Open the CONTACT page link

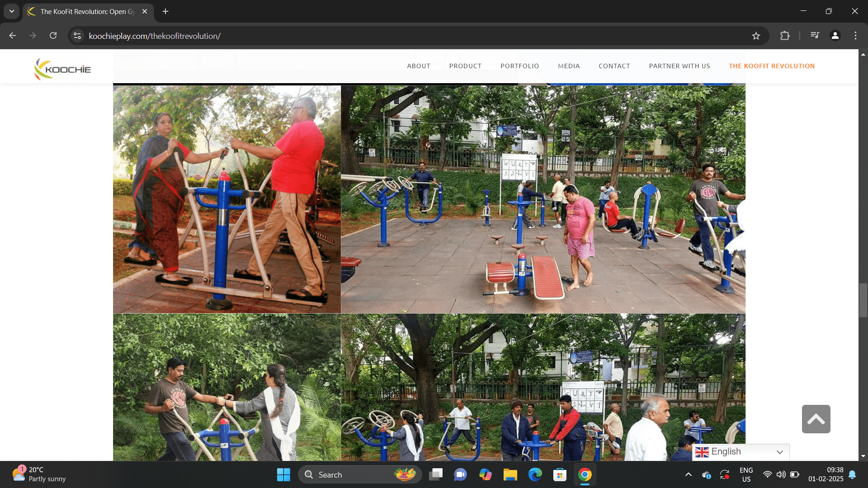(x=614, y=66)
